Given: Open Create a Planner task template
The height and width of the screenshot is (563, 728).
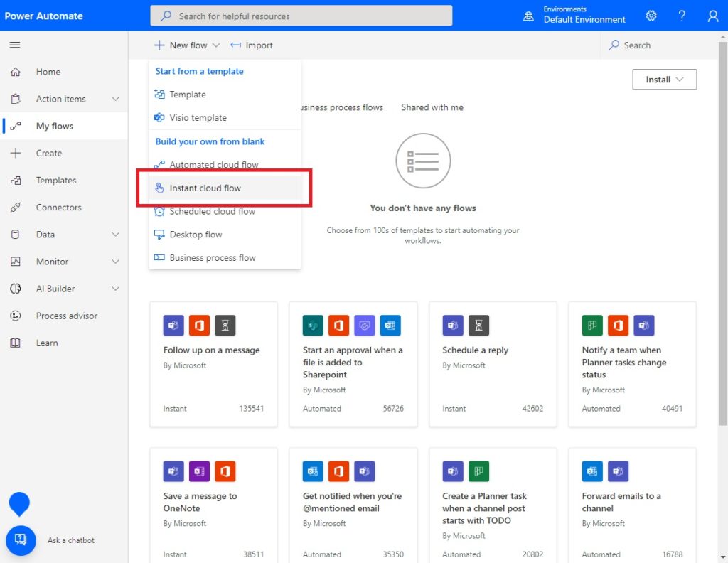Looking at the screenshot, I should [x=493, y=505].
